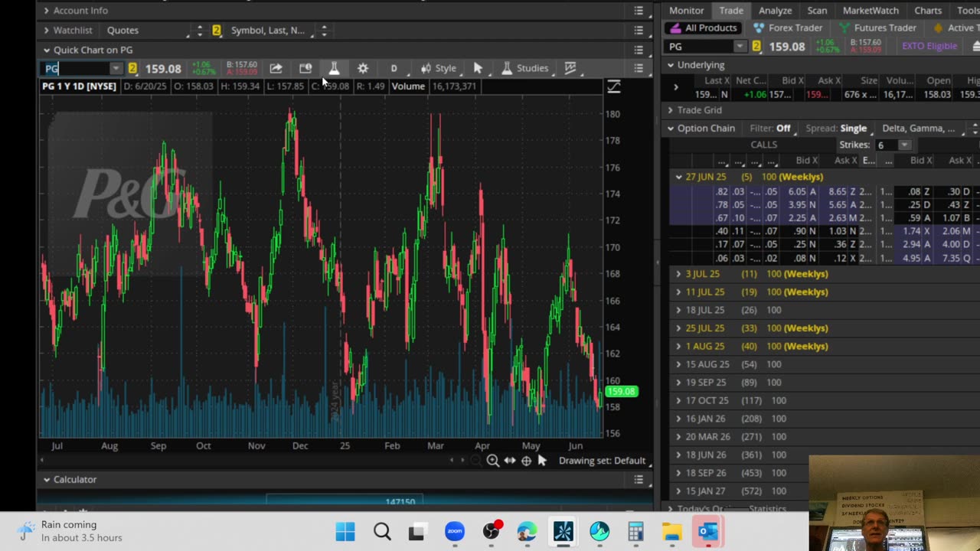The height and width of the screenshot is (551, 980).
Task: Click the drawing cursor tool in toolbar
Action: pos(478,68)
